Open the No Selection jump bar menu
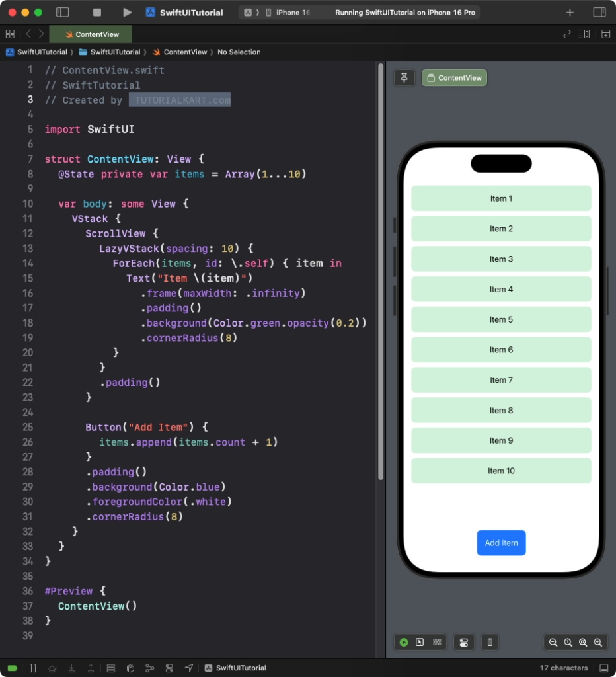The height and width of the screenshot is (677, 616). [239, 52]
